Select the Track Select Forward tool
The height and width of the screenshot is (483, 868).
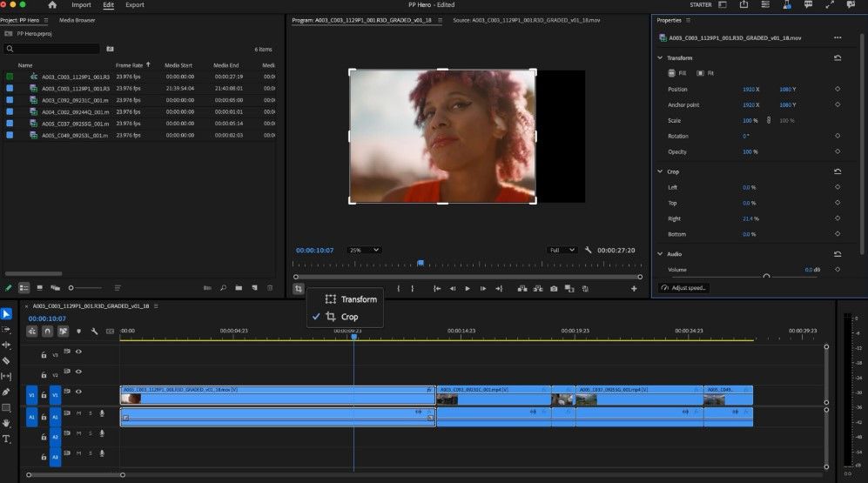click(6, 329)
